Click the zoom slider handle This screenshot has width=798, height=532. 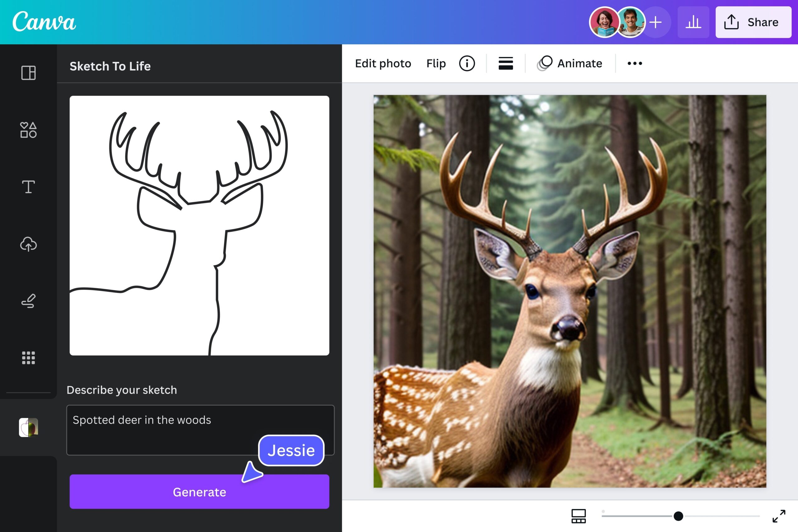click(678, 516)
